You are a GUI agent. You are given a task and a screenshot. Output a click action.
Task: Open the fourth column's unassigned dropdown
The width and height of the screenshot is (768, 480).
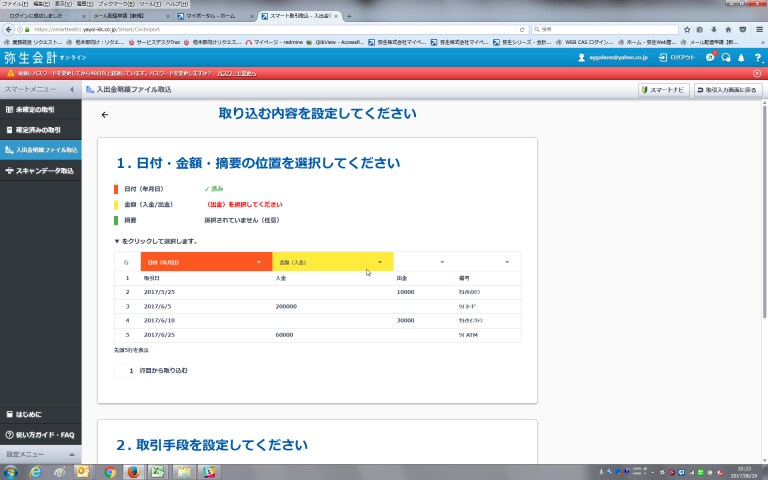click(507, 262)
